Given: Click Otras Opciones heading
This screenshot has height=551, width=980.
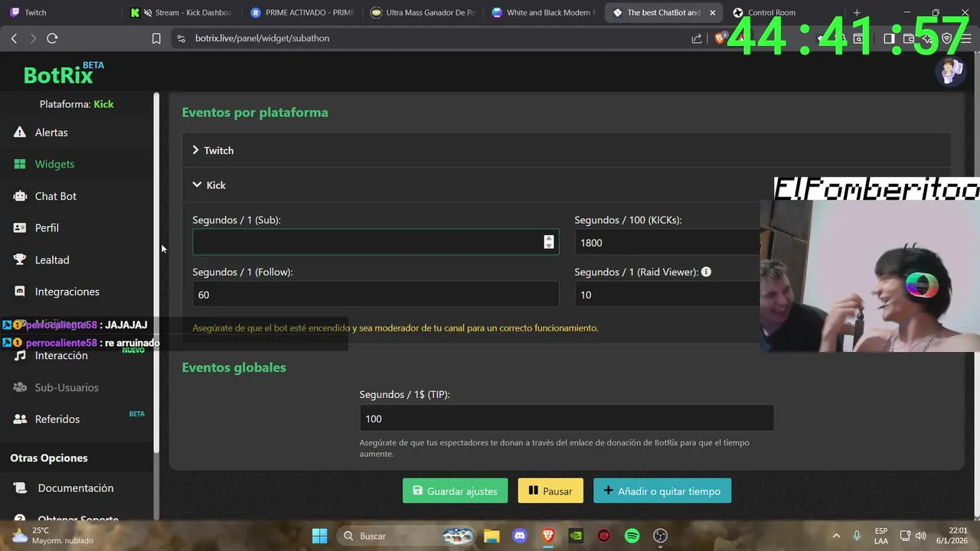Looking at the screenshot, I should tap(49, 458).
